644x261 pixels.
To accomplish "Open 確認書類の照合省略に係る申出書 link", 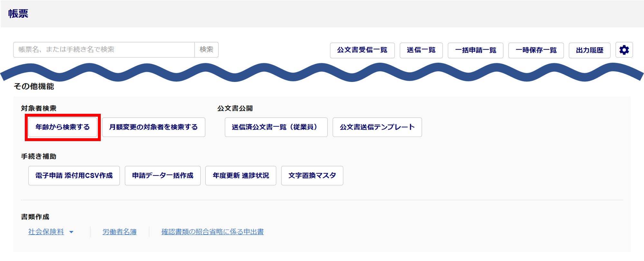I will tap(213, 232).
